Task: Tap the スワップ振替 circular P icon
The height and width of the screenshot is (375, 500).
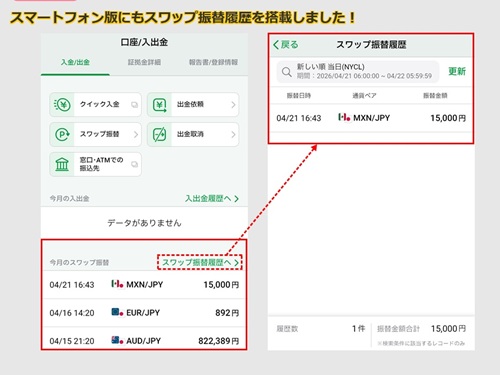Action: point(62,135)
